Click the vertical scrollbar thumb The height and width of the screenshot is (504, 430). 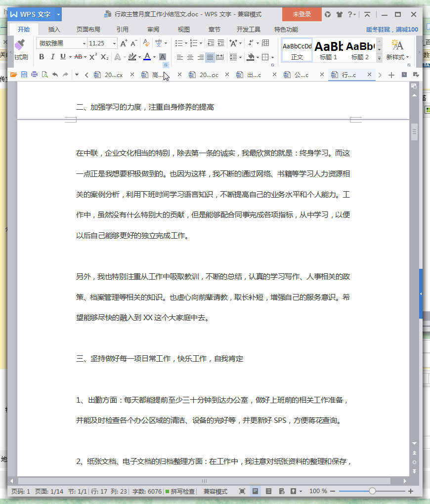[x=415, y=132]
